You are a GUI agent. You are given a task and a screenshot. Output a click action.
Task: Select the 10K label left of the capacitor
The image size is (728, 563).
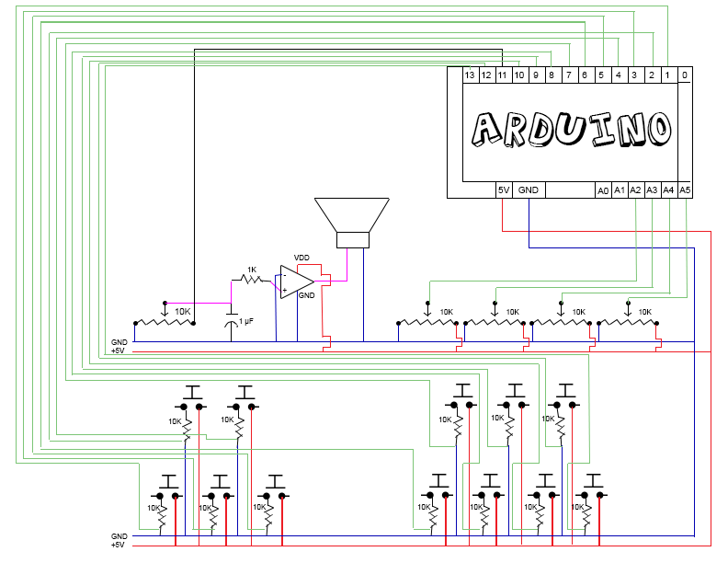[183, 312]
